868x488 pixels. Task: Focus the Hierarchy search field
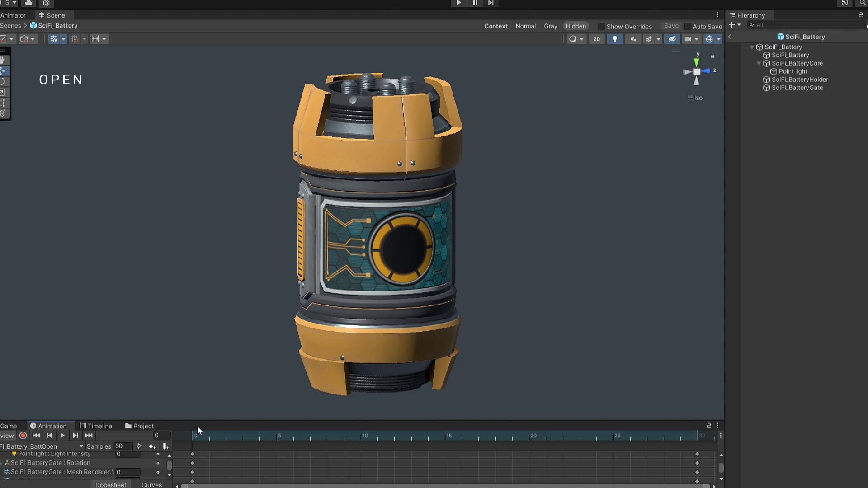pyautogui.click(x=807, y=25)
